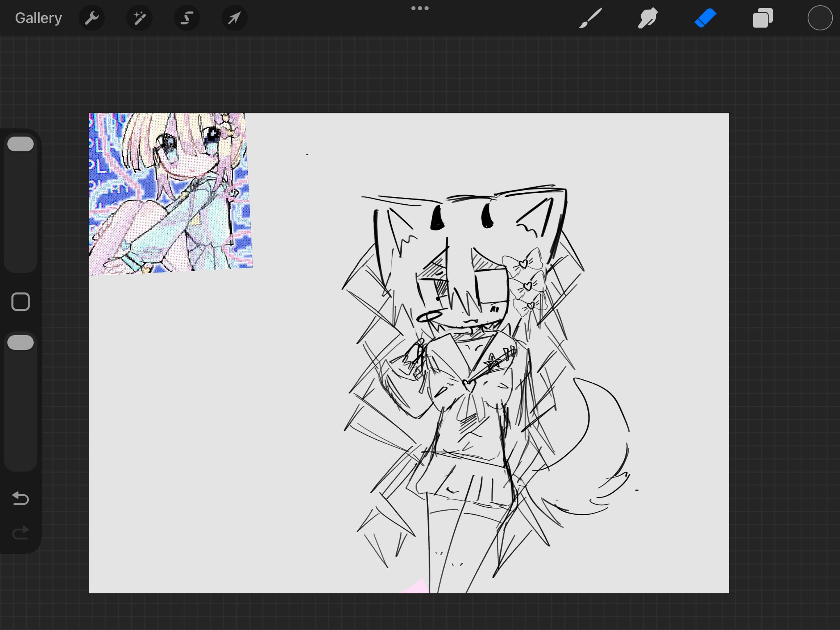Viewport: 840px width, 630px height.
Task: Open the color picker circle
Action: pos(820,18)
